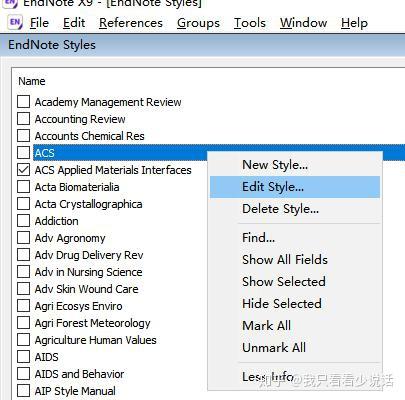Viewport: 405px width, 400px height.
Task: Choose Delete Style... from context menu
Action: pyautogui.click(x=295, y=209)
